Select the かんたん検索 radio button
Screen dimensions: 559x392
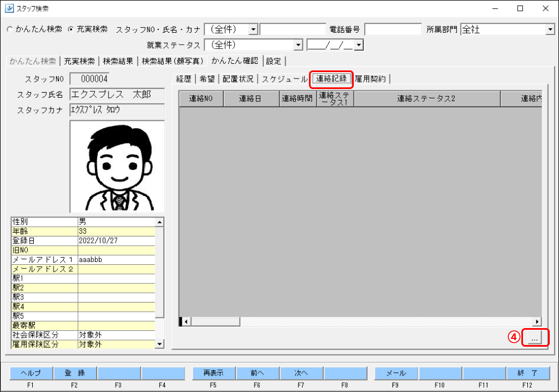[10, 29]
